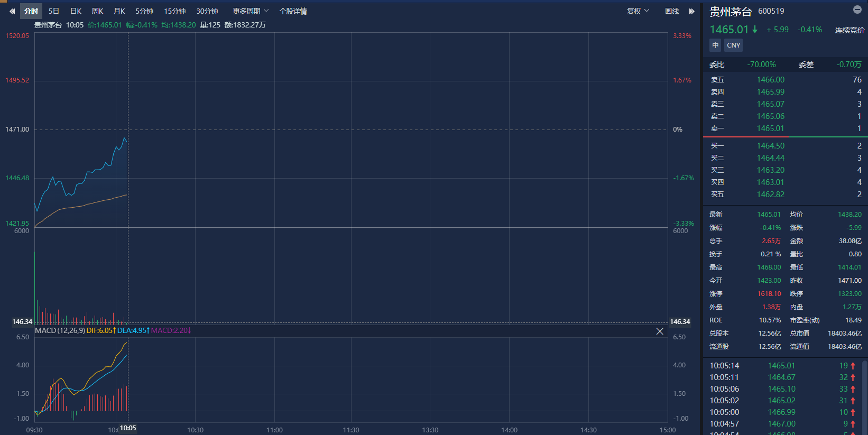The height and width of the screenshot is (435, 868).
Task: Open 个股详情 stock details
Action: (293, 11)
